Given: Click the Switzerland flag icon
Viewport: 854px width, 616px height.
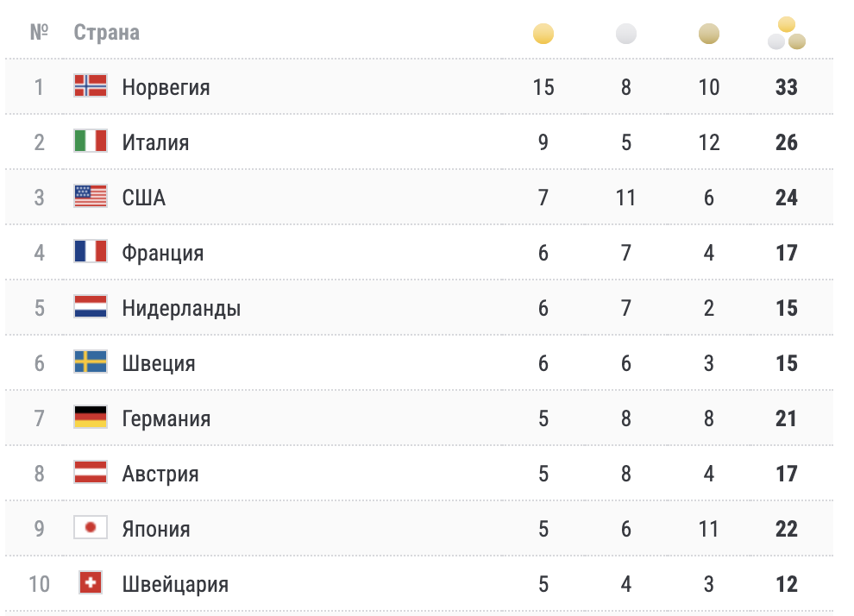Looking at the screenshot, I should coord(91,583).
